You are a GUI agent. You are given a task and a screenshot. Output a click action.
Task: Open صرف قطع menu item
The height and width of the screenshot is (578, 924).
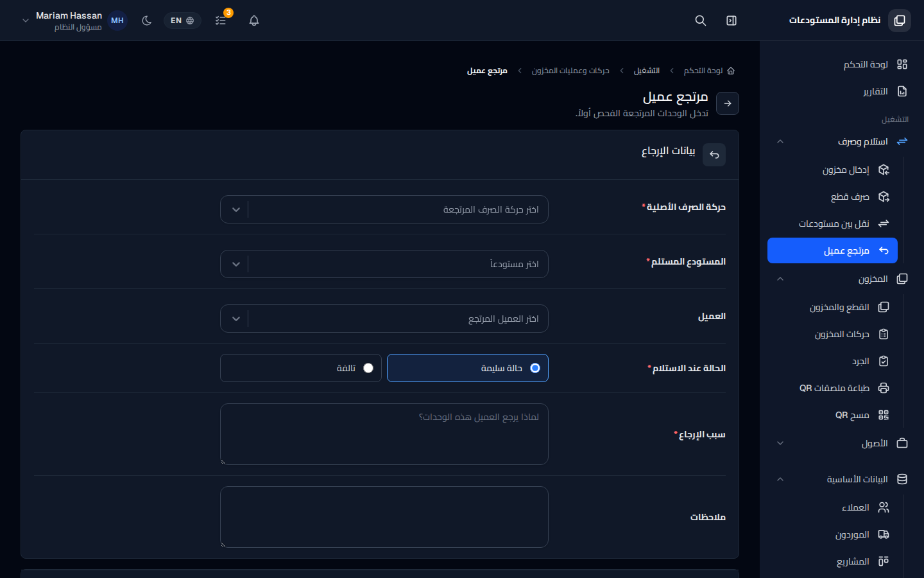pos(832,197)
